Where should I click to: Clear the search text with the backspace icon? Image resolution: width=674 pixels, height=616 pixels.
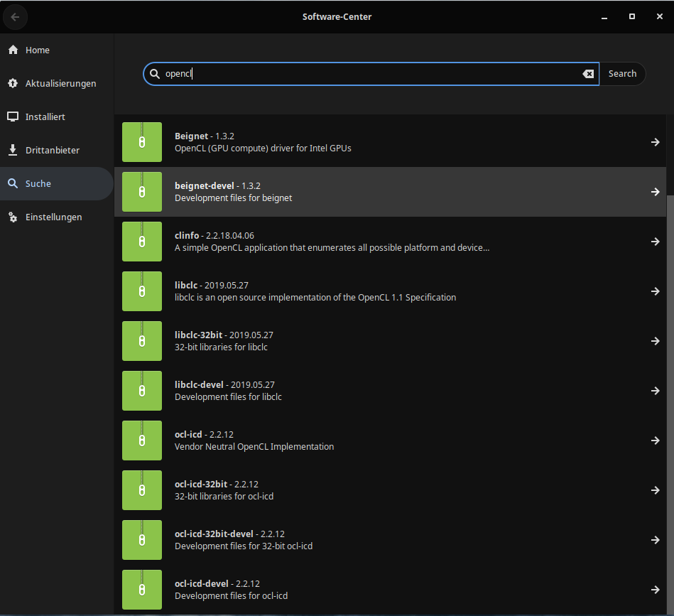pyautogui.click(x=588, y=73)
